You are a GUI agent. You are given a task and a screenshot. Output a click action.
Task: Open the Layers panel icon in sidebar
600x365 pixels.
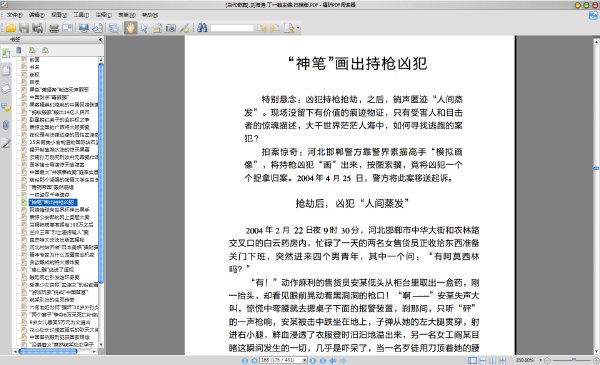point(6,89)
